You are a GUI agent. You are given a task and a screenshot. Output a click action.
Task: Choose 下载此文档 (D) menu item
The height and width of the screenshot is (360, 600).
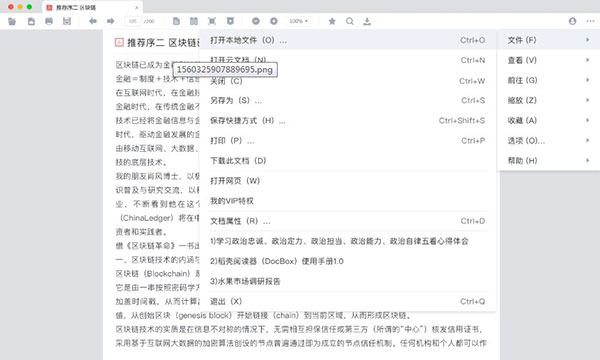click(x=347, y=161)
